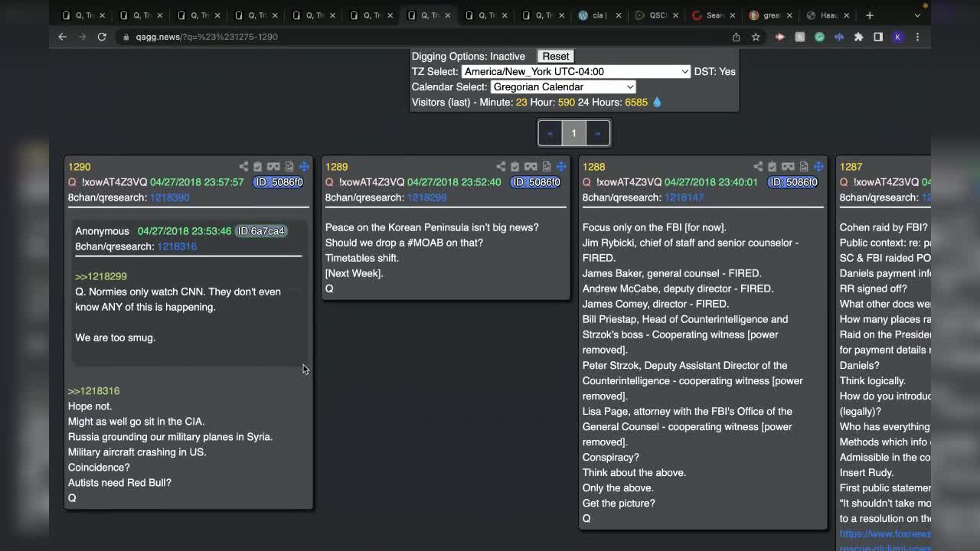Open the TZ Select dropdown
Viewport: 980px width, 551px height.
[x=576, y=71]
